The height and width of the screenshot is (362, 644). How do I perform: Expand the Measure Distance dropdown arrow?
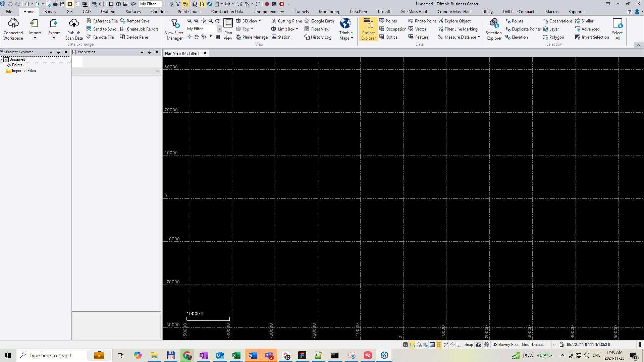479,37
